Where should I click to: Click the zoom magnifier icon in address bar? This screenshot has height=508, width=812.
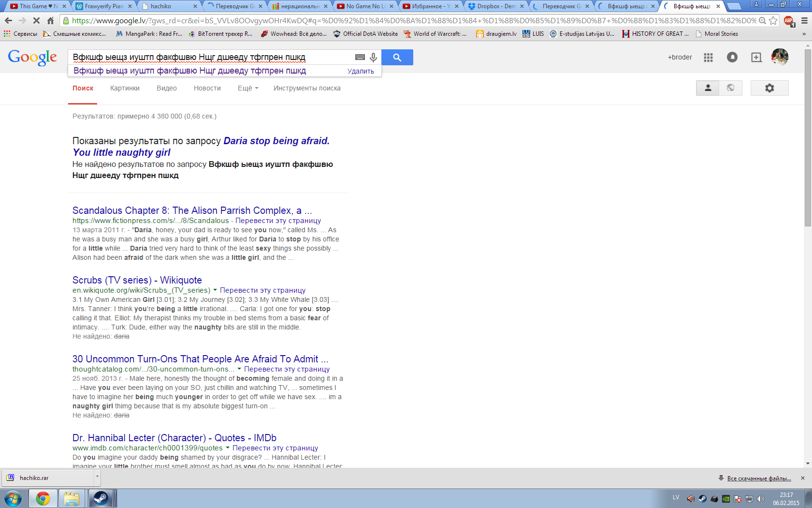pyautogui.click(x=762, y=21)
